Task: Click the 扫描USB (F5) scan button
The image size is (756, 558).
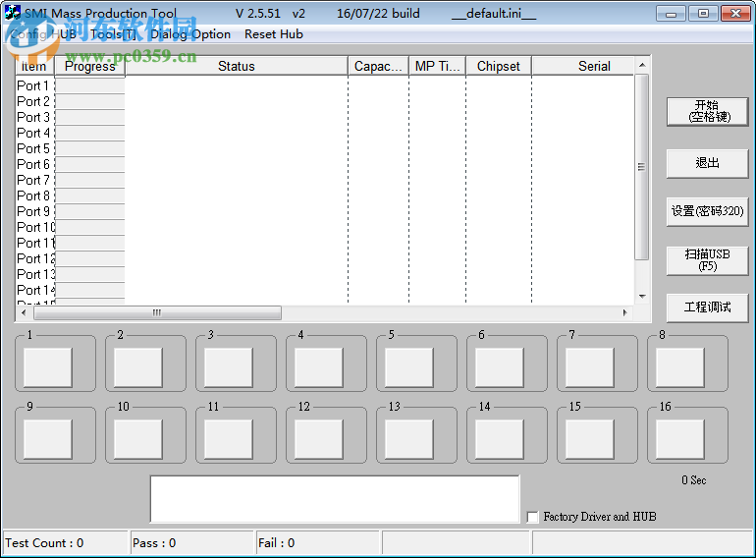Action: [x=707, y=260]
